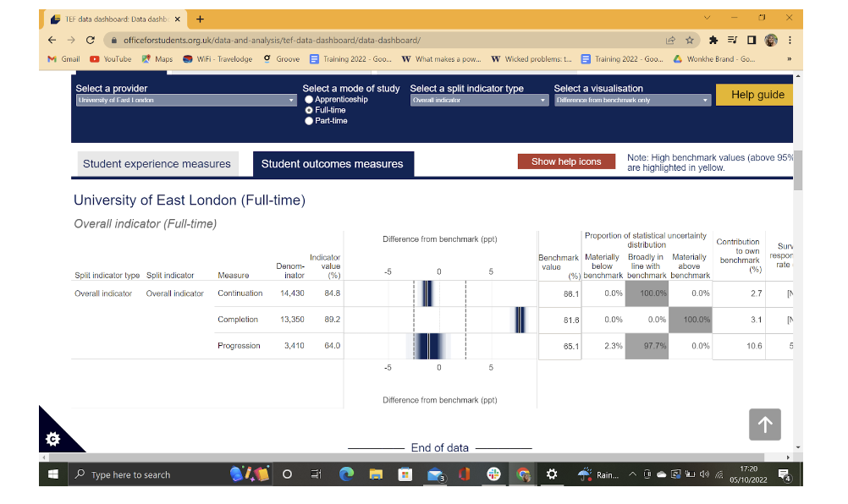Open Task View on the taskbar

pyautogui.click(x=317, y=474)
